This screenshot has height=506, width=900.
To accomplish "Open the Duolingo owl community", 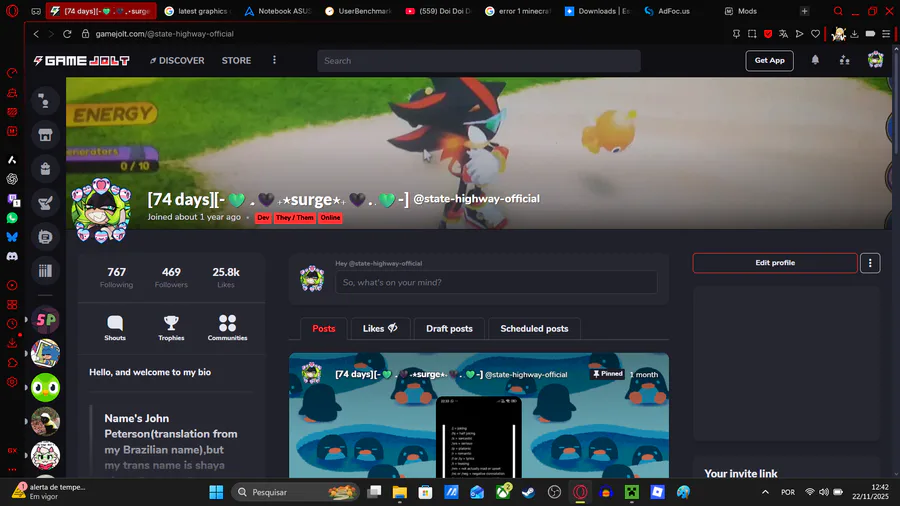I will pos(45,387).
